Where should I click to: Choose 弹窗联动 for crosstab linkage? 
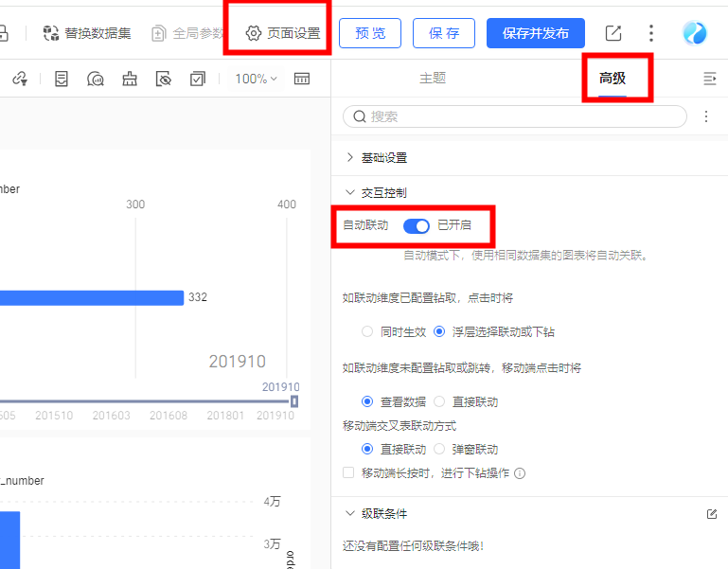[439, 449]
